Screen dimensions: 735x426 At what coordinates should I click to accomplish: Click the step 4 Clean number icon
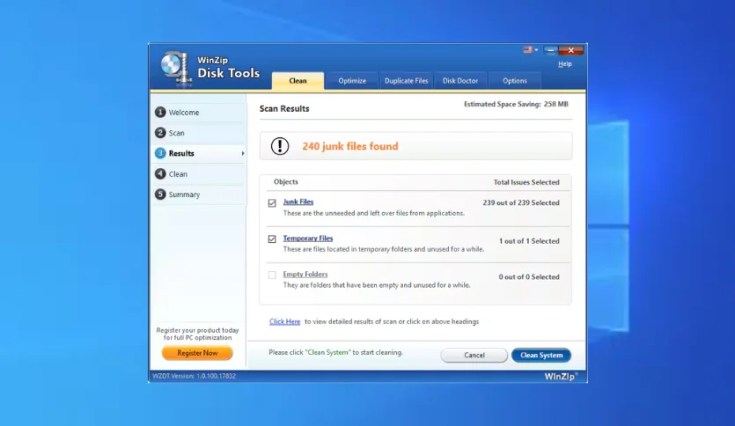(160, 174)
